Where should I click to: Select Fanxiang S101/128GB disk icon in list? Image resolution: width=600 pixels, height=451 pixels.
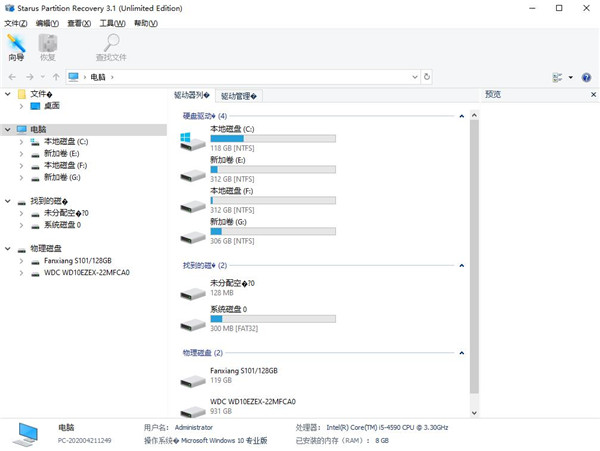point(192,381)
